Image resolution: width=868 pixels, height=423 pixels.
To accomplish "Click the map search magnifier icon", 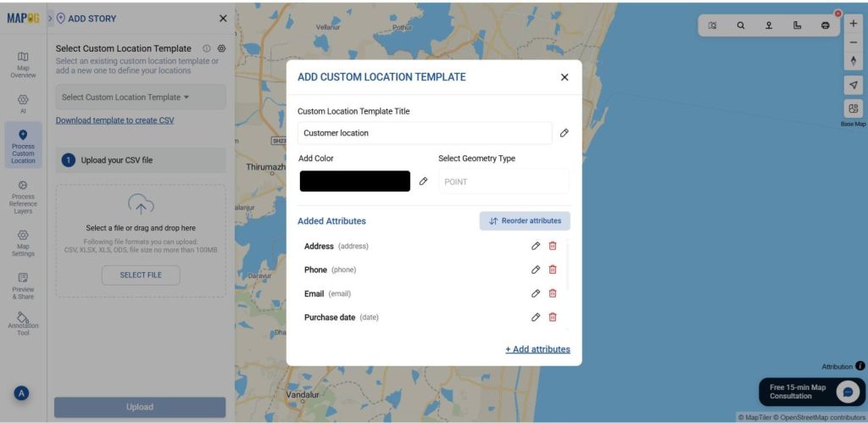I will click(x=741, y=25).
